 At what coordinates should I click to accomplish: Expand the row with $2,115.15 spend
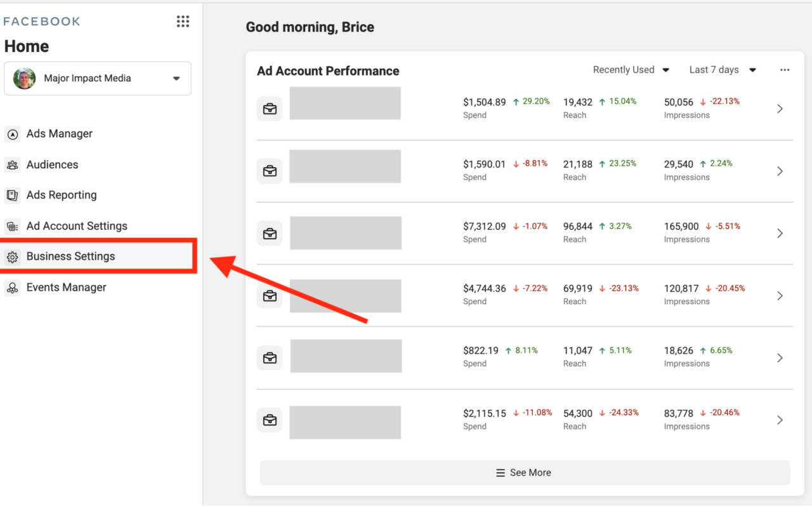[x=780, y=420]
